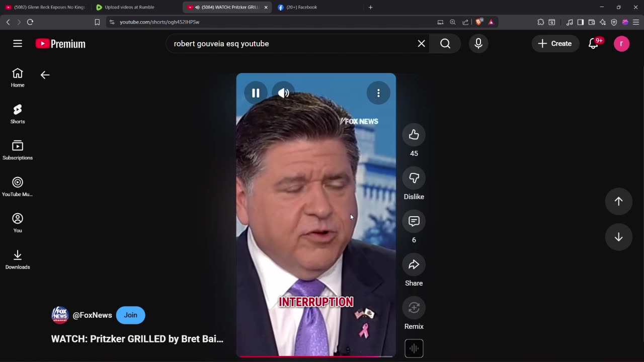Open the cast/install app icon
This screenshot has height=362, width=644.
440,22
